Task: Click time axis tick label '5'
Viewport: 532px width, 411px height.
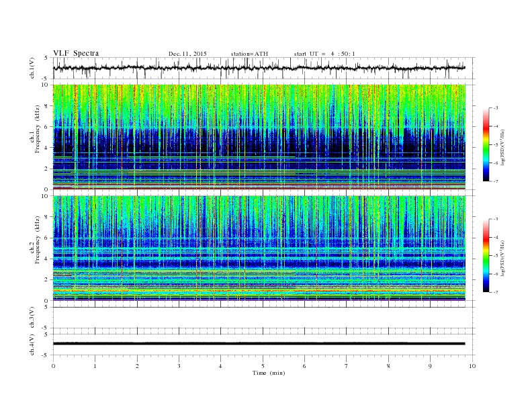Action: click(263, 366)
